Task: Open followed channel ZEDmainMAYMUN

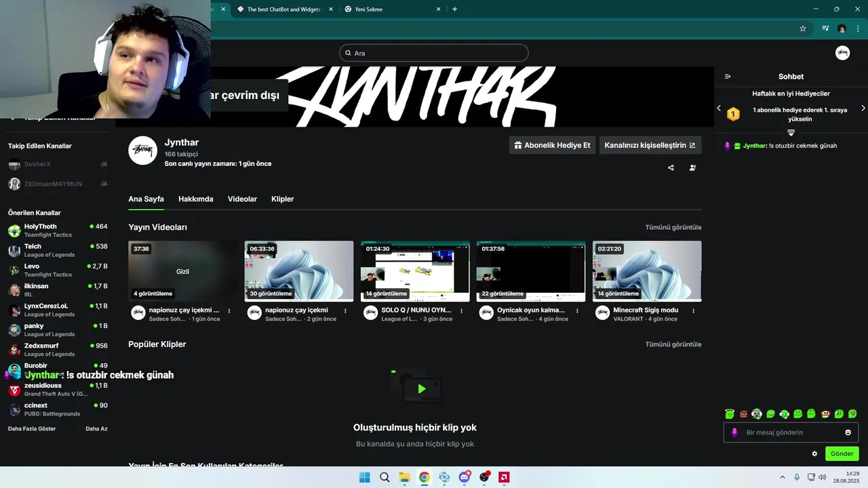Action: (x=58, y=184)
